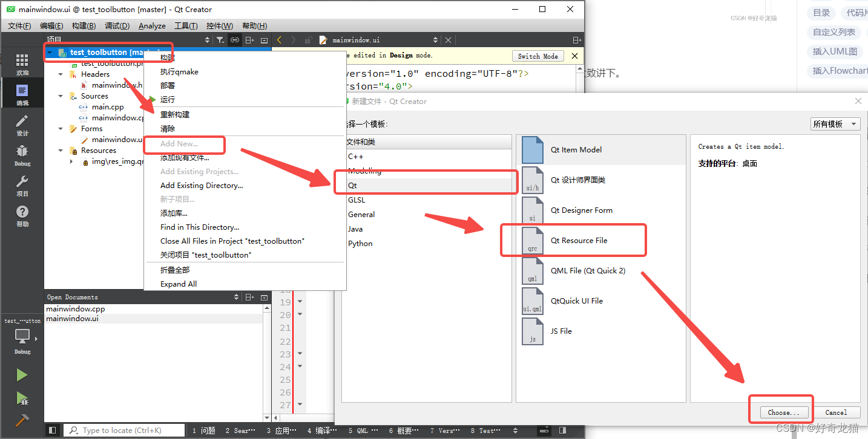Viewport: 868px width, 439px height.
Task: Collapse the Resources folder
Action: (61, 151)
